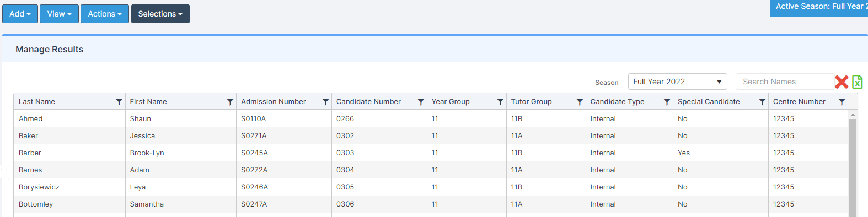Click Year Group 11 link in Barber row
The height and width of the screenshot is (217, 868).
tap(435, 153)
